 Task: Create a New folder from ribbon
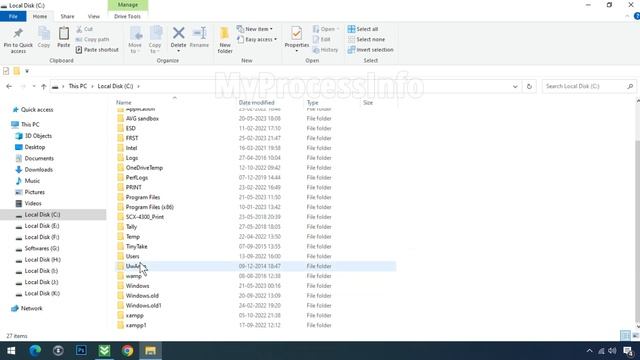click(225, 40)
